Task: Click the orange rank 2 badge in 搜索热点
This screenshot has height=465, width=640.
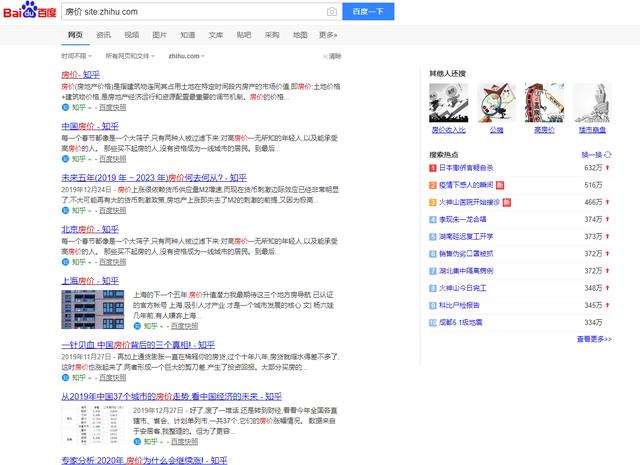Action: (x=433, y=185)
